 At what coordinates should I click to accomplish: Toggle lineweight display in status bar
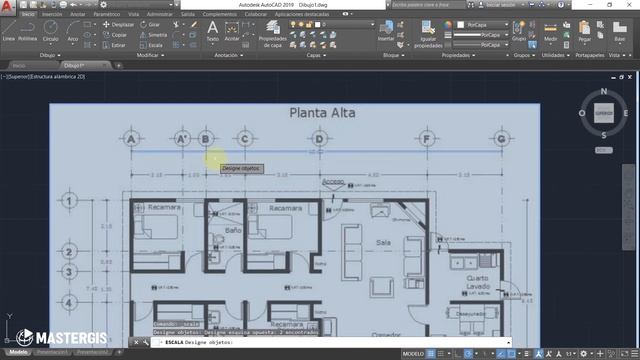pos(527,354)
